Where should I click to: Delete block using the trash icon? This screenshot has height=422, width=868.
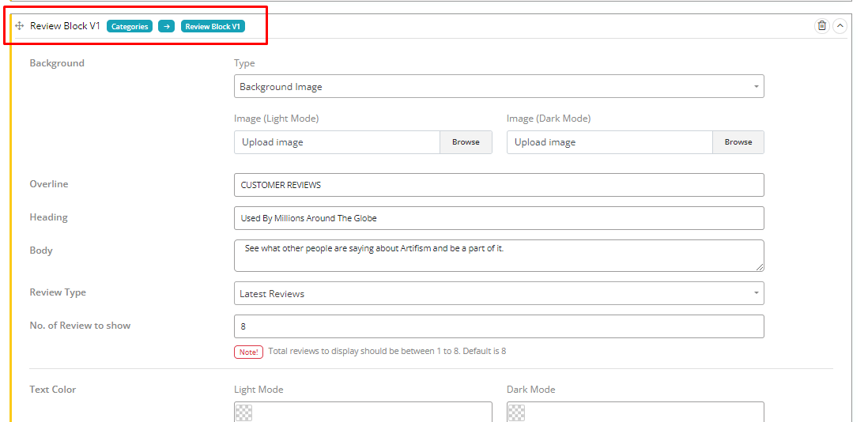pyautogui.click(x=821, y=26)
